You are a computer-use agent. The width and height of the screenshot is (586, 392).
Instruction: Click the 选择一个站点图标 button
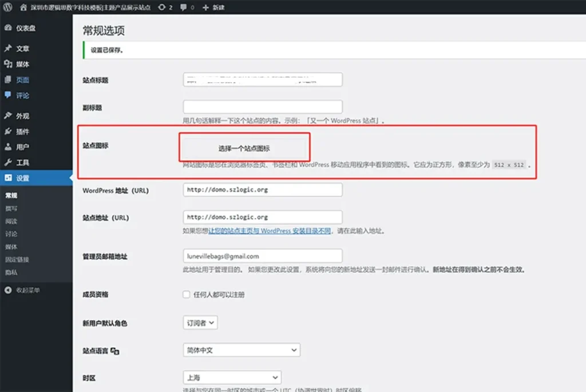[245, 146]
